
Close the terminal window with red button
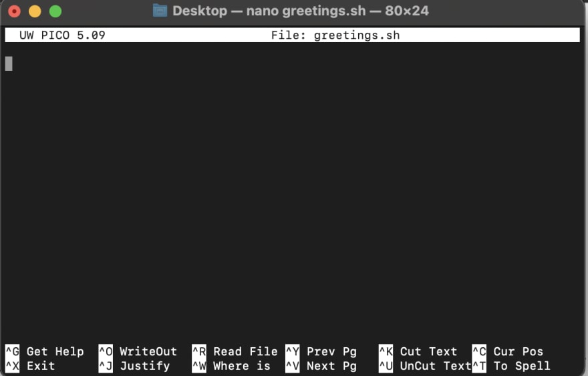[x=14, y=11]
